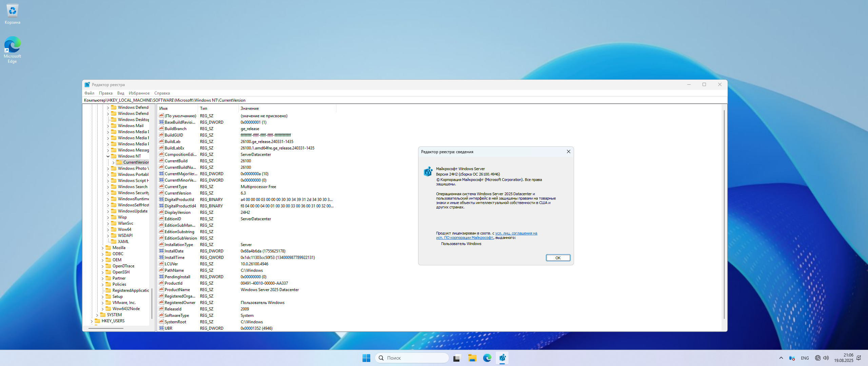Select the CurrentBuild value row
Screen dimensions: 868x366
[247, 161]
